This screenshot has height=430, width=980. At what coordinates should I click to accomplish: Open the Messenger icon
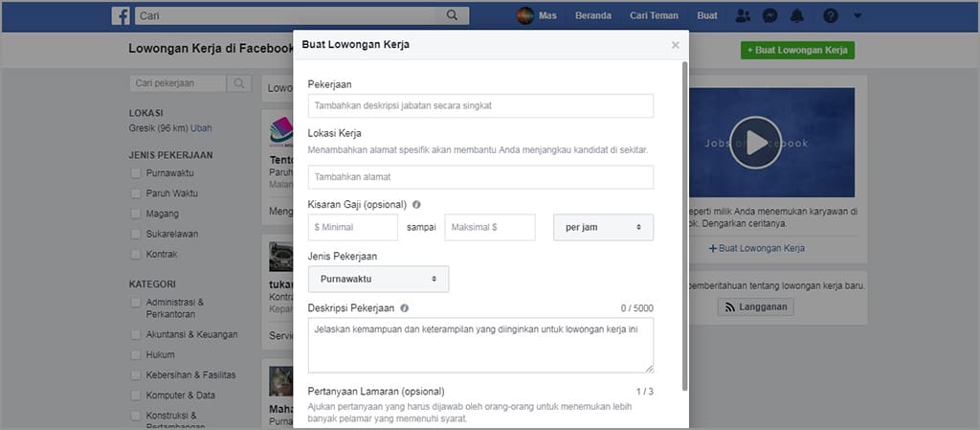tap(769, 16)
